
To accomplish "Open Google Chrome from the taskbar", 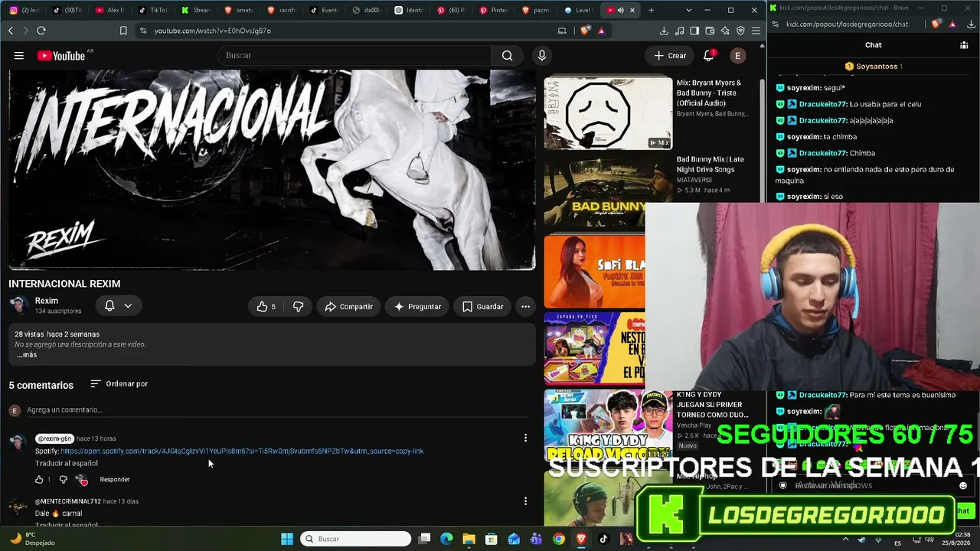I will coord(559,539).
